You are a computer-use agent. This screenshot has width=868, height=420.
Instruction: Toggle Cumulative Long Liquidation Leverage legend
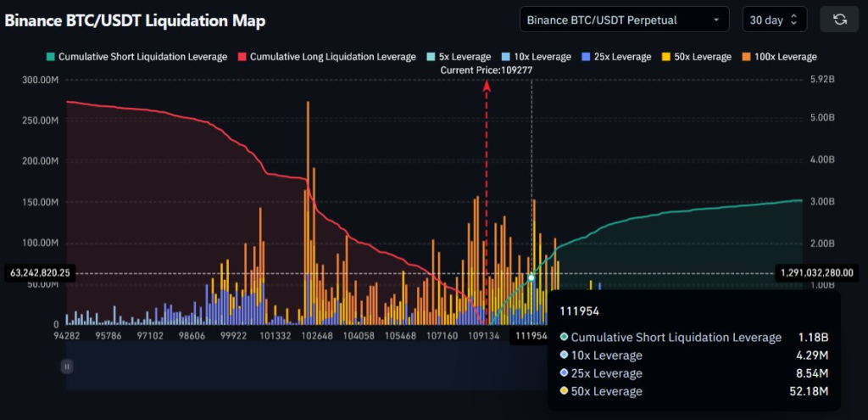click(x=326, y=57)
